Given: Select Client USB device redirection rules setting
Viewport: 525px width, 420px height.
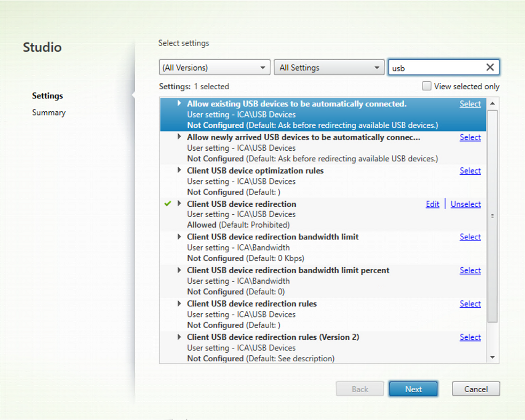Looking at the screenshot, I should click(x=470, y=304).
